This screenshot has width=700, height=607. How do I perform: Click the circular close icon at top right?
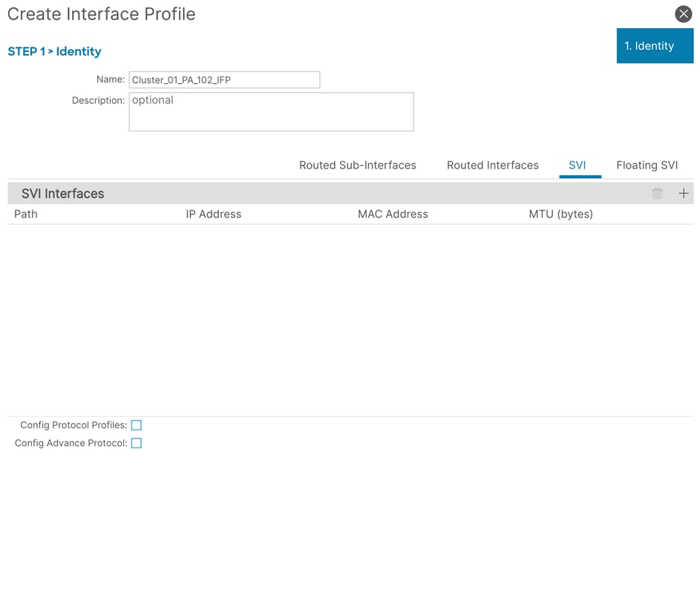click(683, 13)
